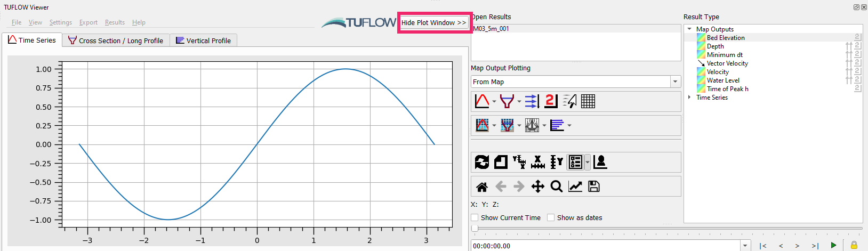The height and width of the screenshot is (251, 868).
Task: Click the magnifier zoom icon
Action: [556, 187]
